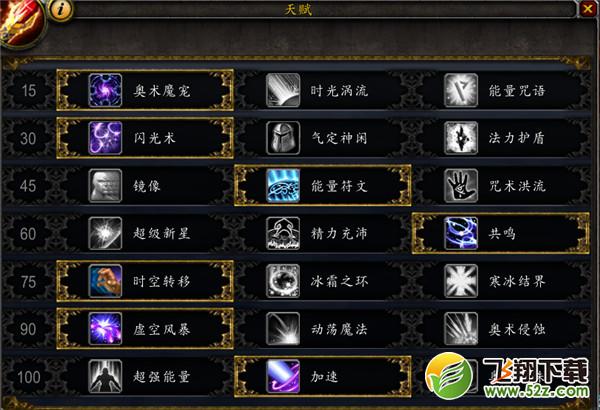Click the 气定神闲 helmet icon
This screenshot has width=600, height=410.
point(283,138)
